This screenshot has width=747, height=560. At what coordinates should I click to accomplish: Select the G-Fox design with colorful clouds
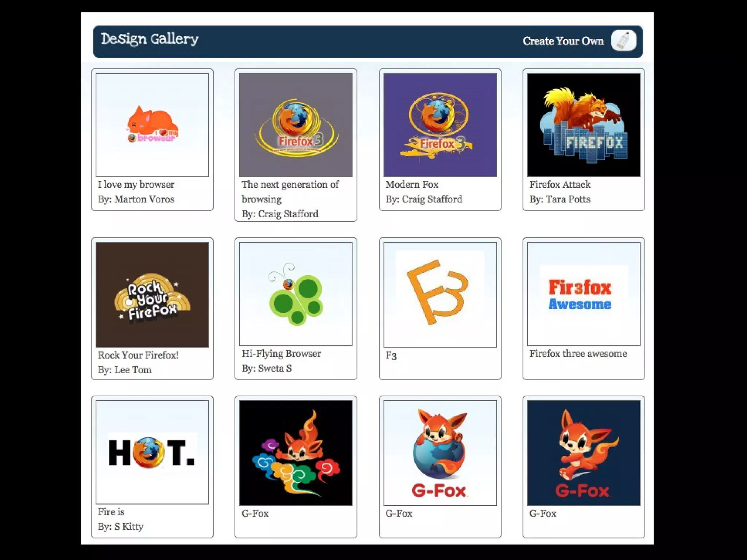click(x=296, y=453)
